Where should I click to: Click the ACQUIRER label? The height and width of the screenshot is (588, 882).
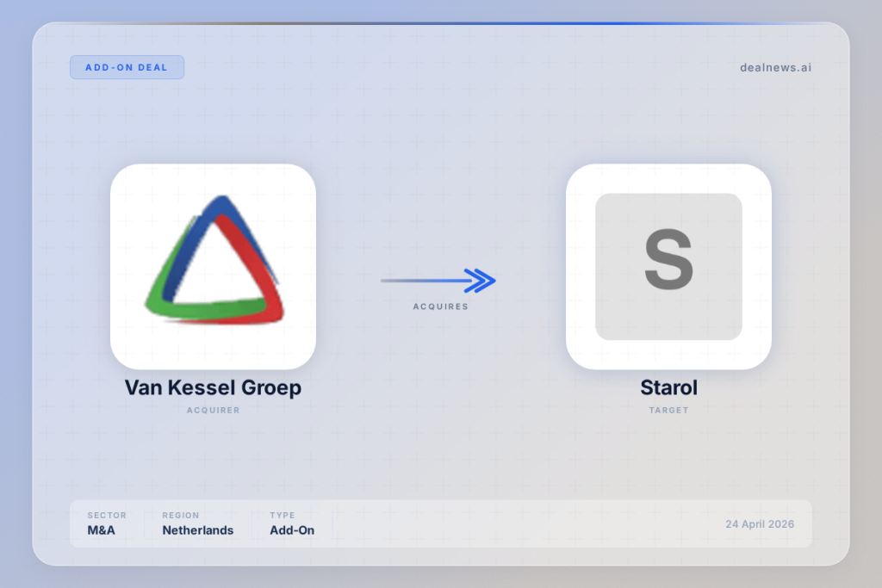coord(213,410)
